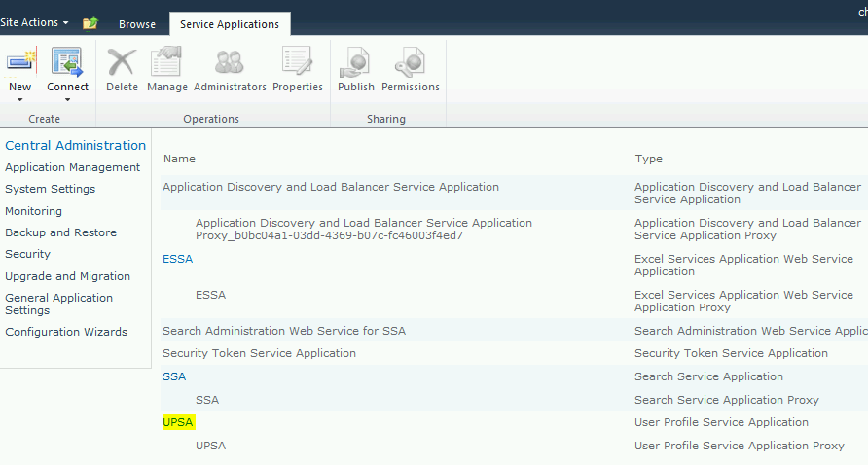
Task: Open Properties from the ribbon
Action: coord(297,64)
